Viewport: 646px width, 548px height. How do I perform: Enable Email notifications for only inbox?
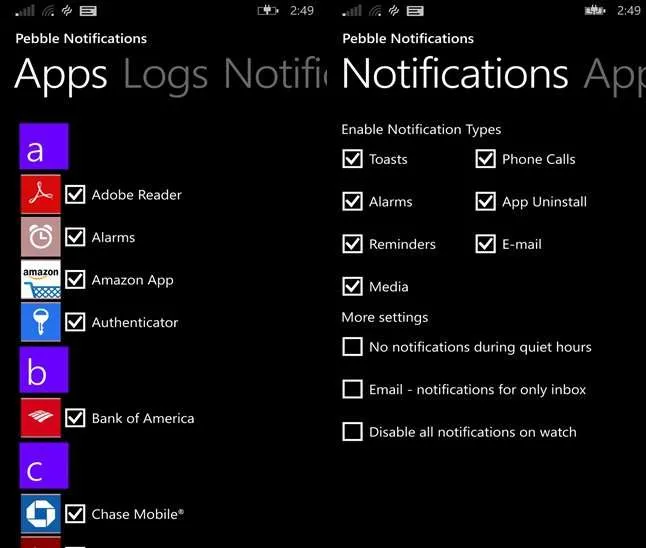352,389
